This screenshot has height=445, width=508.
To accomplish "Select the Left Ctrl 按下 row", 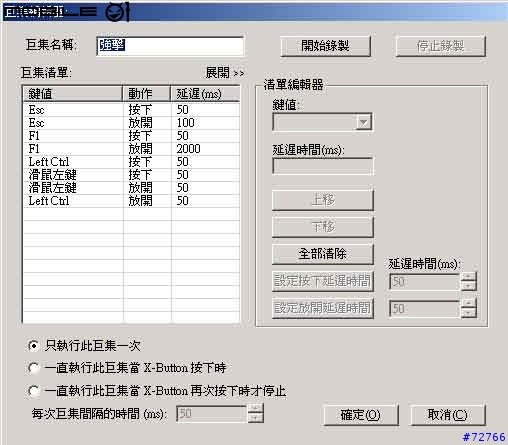I will tap(131, 162).
